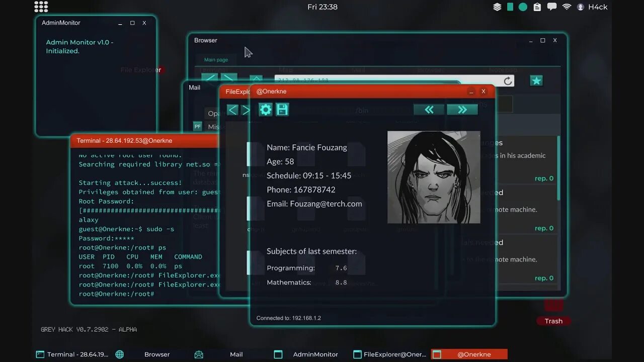The width and height of the screenshot is (644, 362).
Task: Maximize the AdminMonitor window
Action: click(x=132, y=23)
